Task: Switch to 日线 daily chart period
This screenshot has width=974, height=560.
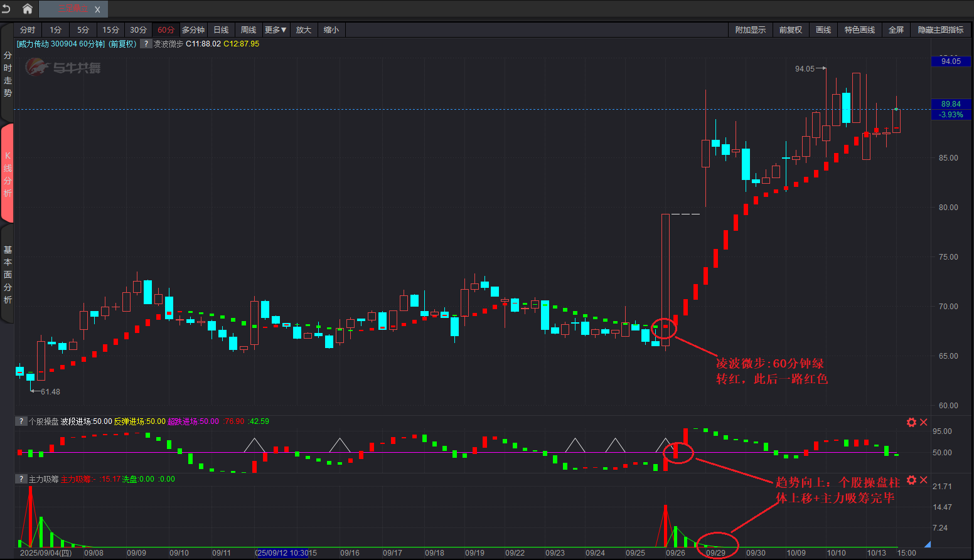Action: tap(221, 30)
